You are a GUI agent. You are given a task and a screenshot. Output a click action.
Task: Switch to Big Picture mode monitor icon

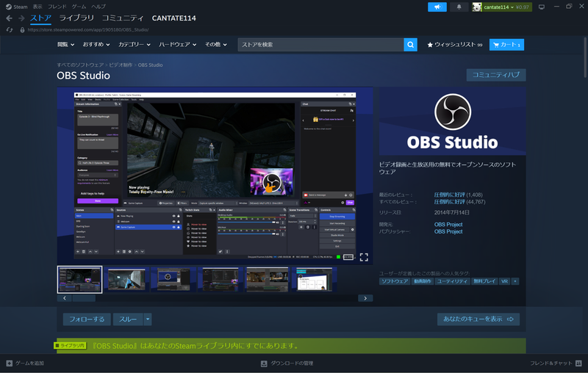542,7
